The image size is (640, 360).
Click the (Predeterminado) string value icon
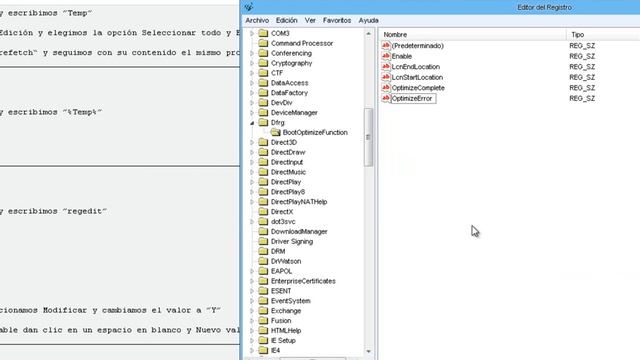click(386, 45)
